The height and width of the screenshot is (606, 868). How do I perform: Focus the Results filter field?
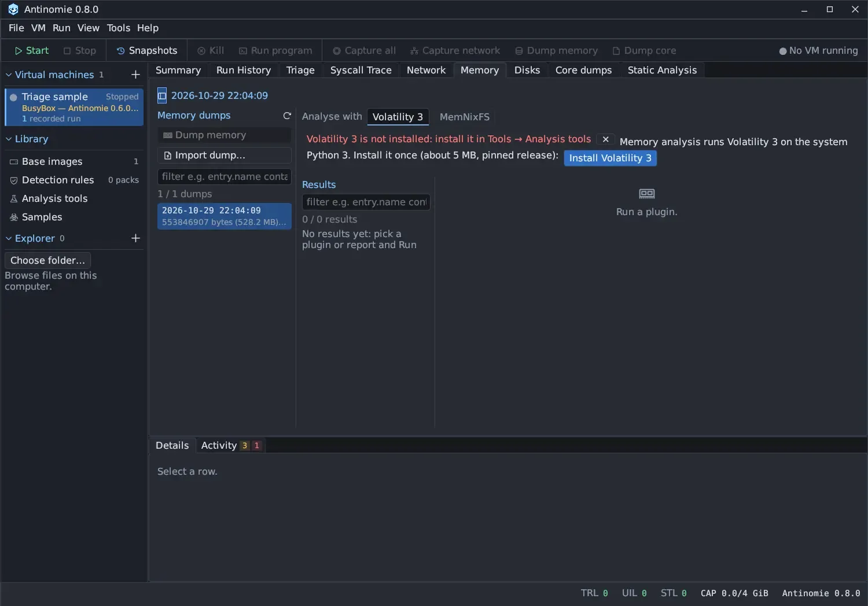click(x=366, y=202)
